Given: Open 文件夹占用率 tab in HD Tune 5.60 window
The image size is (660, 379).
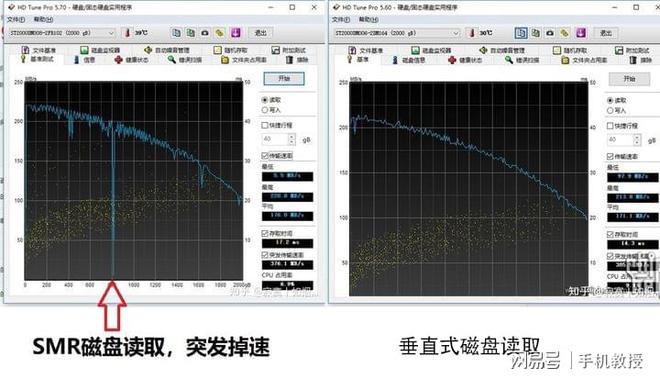Looking at the screenshot, I should click(585, 60).
